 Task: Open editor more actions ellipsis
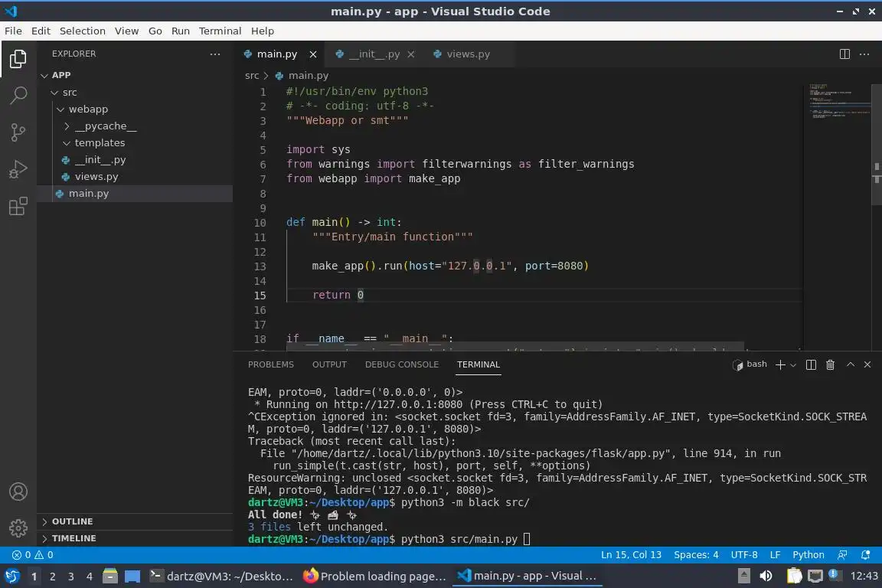pyautogui.click(x=864, y=54)
